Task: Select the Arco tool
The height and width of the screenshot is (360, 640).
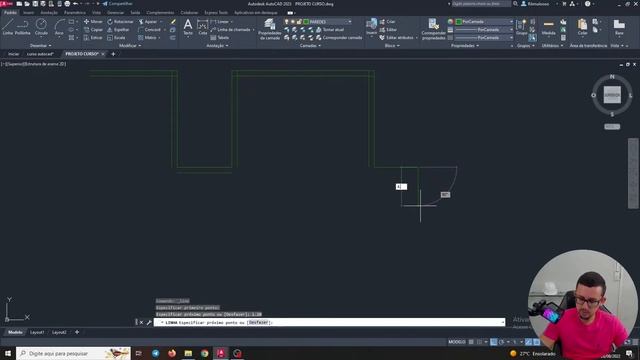Action: coord(59,27)
